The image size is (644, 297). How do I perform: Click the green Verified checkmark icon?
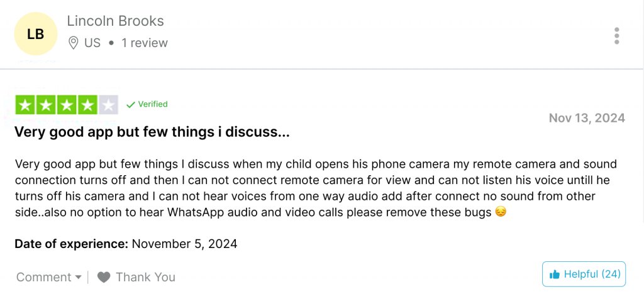(x=131, y=105)
